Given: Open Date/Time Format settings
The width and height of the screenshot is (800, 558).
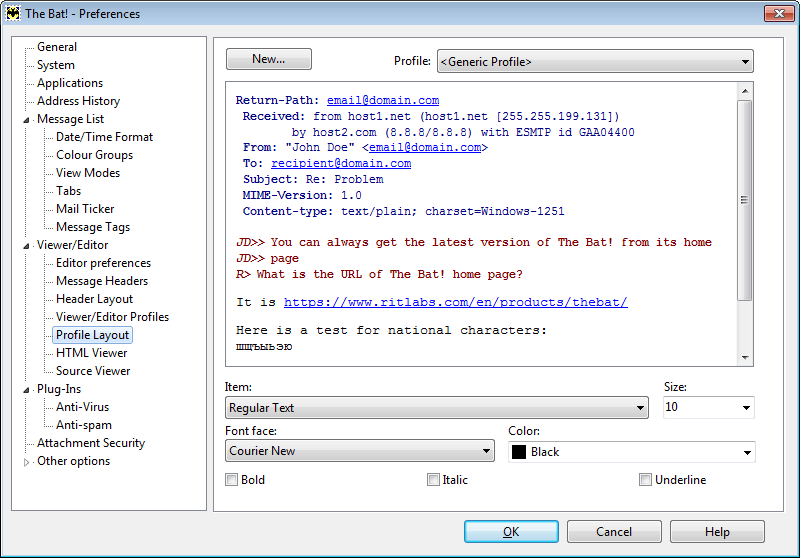Looking at the screenshot, I should 105,137.
